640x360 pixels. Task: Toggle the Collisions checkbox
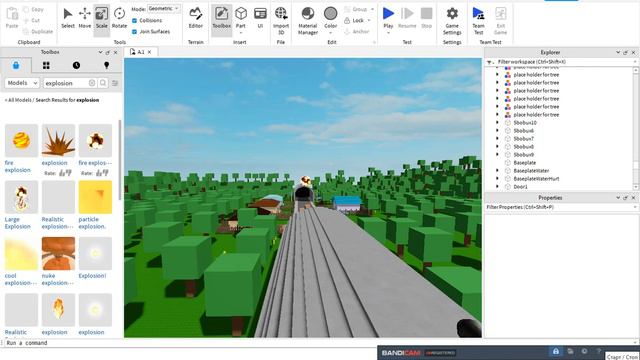click(134, 20)
